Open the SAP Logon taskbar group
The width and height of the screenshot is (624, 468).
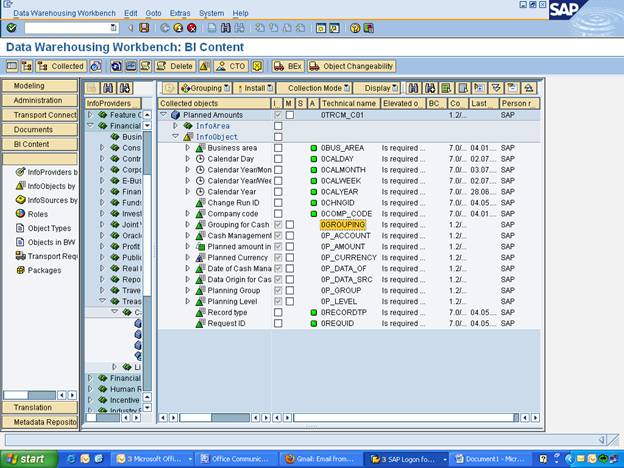click(406, 459)
